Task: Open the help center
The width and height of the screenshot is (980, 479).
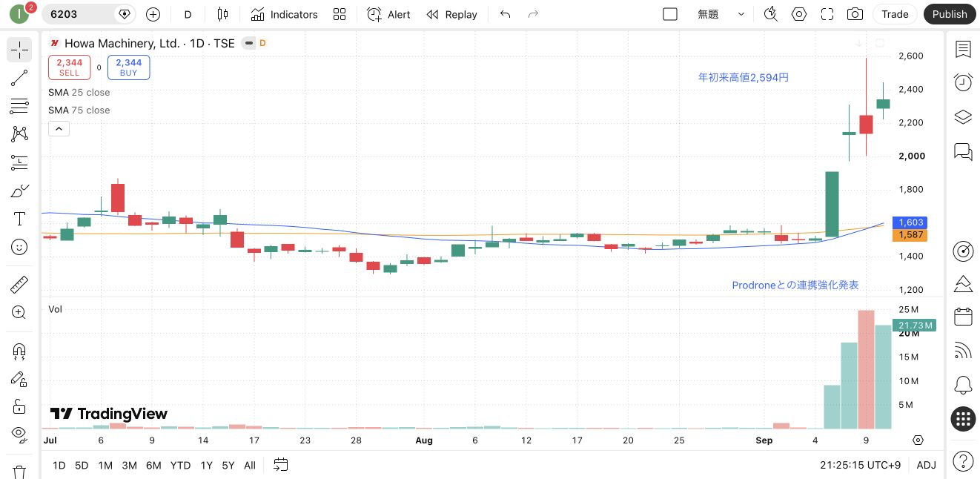Action: point(963,460)
